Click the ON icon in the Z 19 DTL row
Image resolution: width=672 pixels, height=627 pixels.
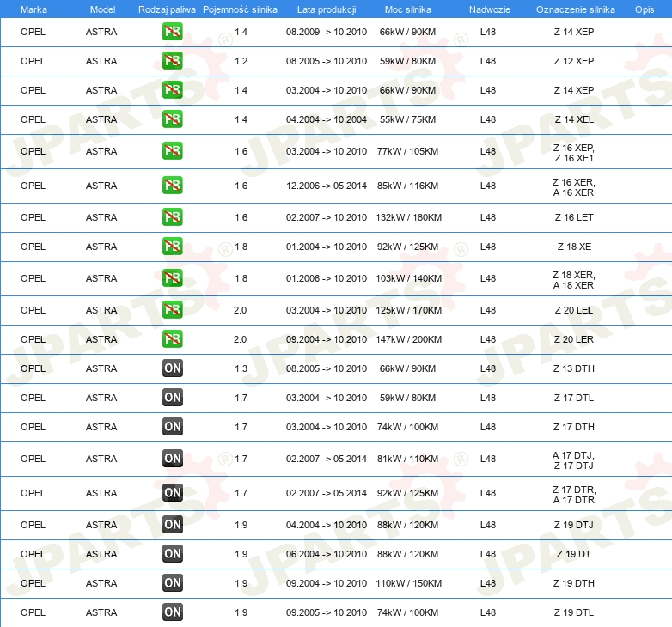pos(172,612)
